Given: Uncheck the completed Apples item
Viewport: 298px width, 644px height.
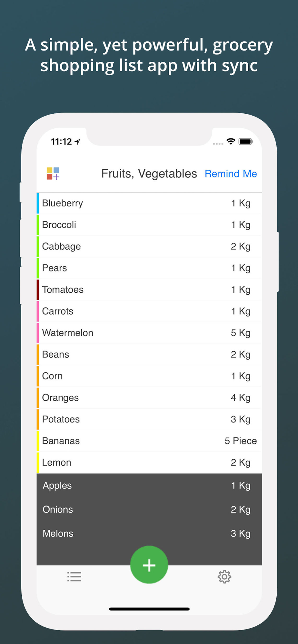Looking at the screenshot, I should click(149, 486).
